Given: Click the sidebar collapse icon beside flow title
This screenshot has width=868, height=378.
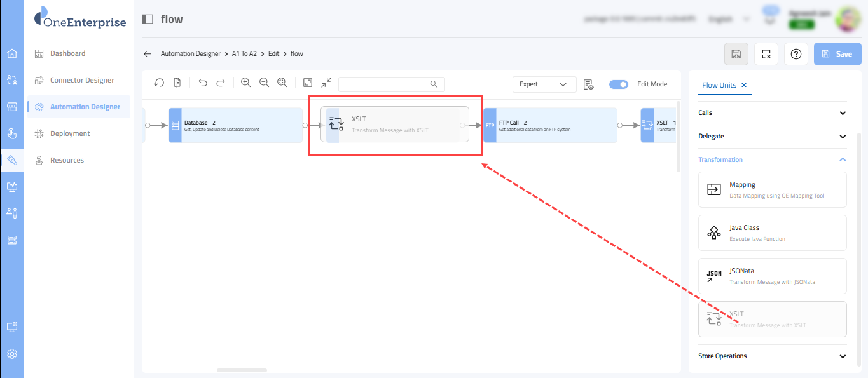Looking at the screenshot, I should tap(148, 19).
